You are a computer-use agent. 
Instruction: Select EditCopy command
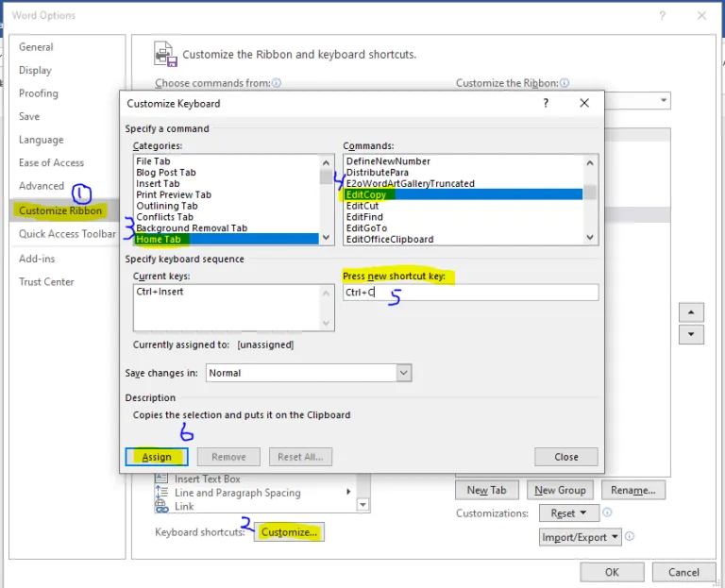click(464, 194)
